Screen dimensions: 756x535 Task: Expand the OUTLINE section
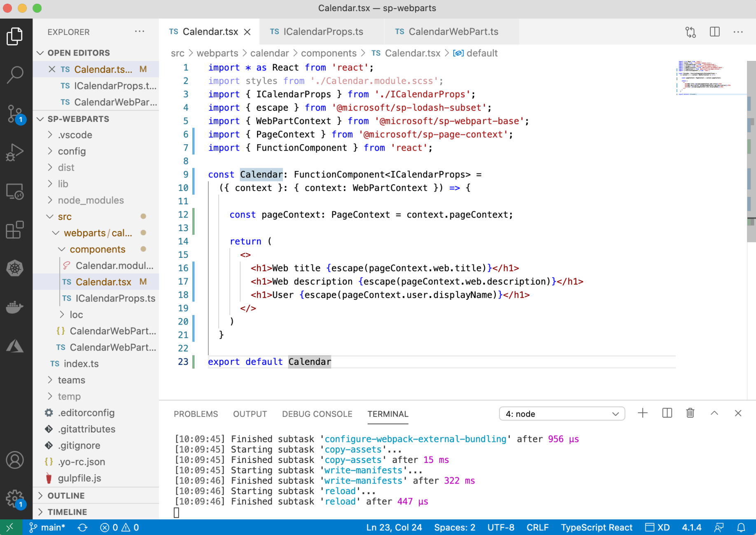coord(66,495)
